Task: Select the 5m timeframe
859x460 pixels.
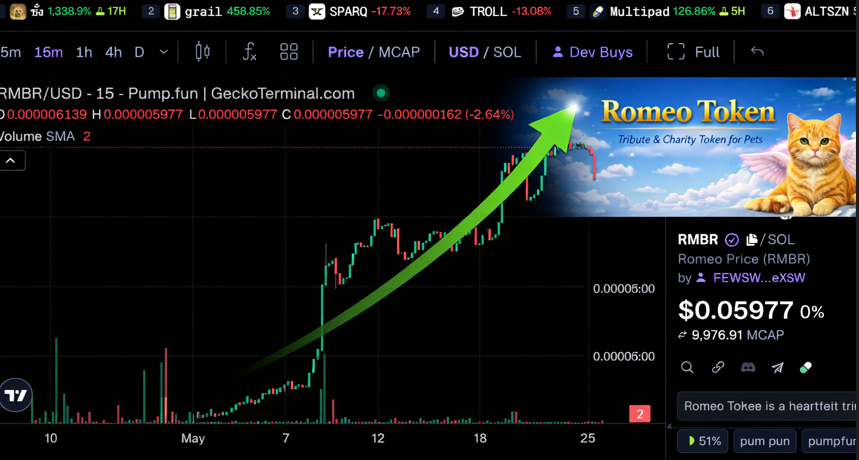Action: (10, 53)
